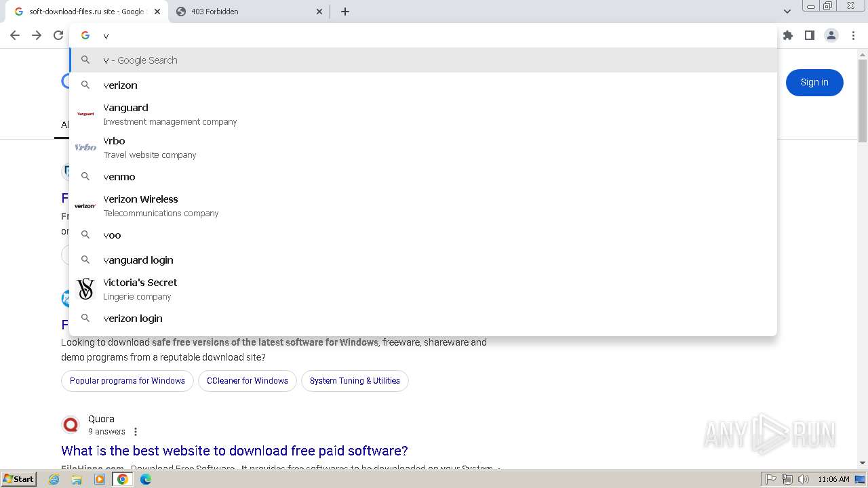Viewport: 868px width, 488px height.
Task: Open the Windows Start menu
Action: click(19, 479)
